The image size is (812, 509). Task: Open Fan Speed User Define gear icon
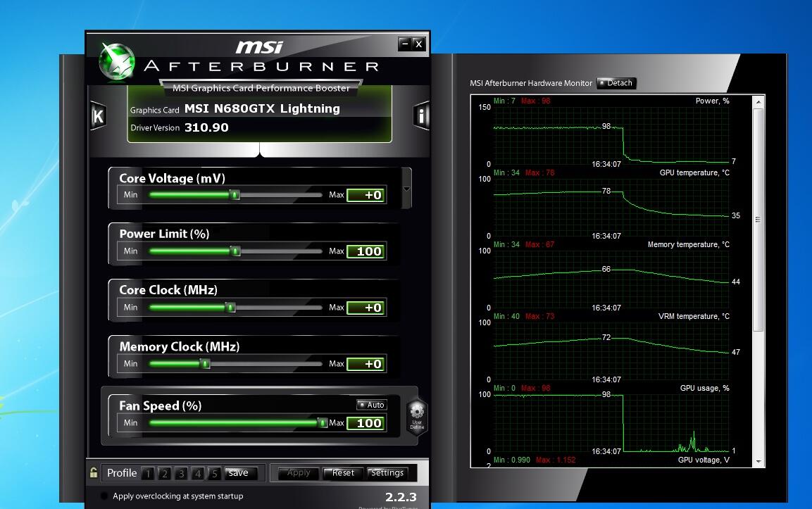pyautogui.click(x=417, y=416)
